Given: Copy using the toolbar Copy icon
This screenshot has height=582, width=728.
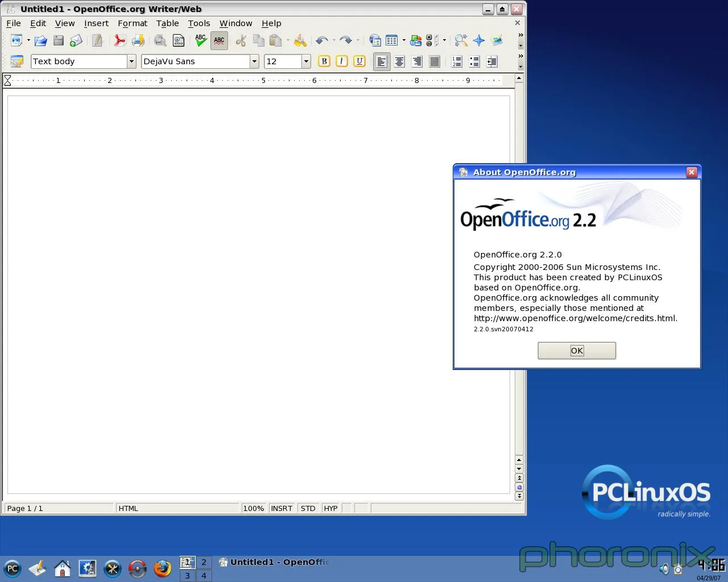Looking at the screenshot, I should point(259,40).
